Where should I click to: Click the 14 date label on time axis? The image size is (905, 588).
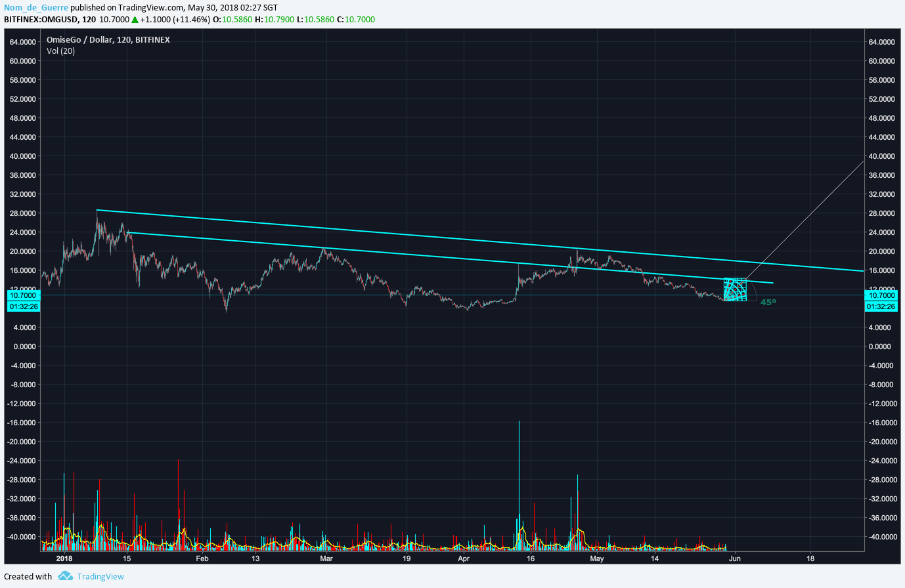coord(655,558)
